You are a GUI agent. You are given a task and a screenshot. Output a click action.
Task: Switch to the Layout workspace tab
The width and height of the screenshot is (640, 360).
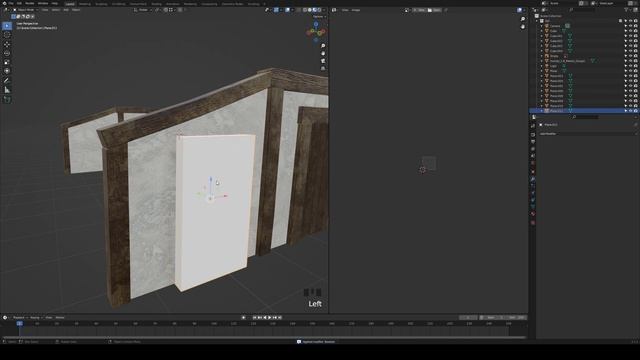click(x=70, y=4)
